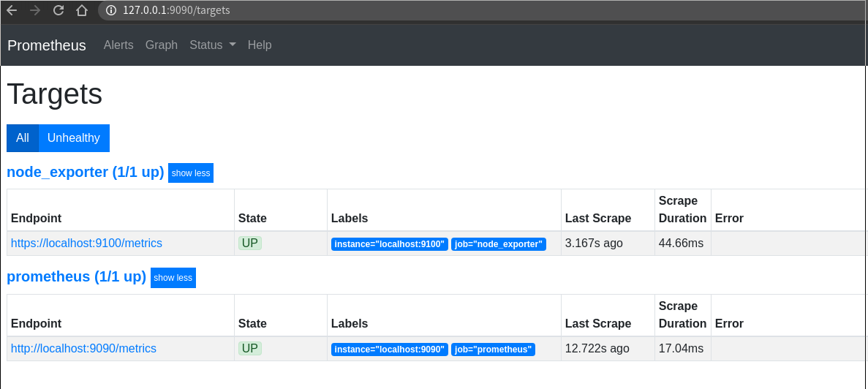Switch to the Unhealthy targets filter

point(74,138)
